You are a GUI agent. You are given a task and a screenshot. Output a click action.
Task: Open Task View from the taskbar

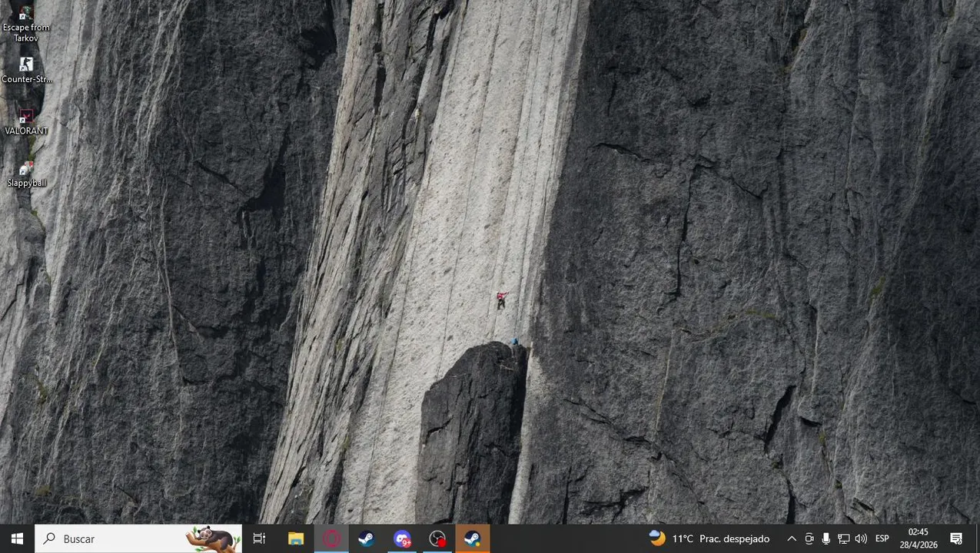[x=259, y=538]
